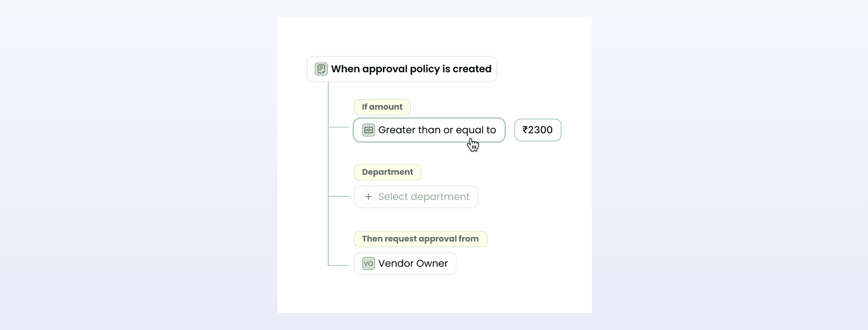Click the comparison operator icon beside Greater than

pos(368,130)
